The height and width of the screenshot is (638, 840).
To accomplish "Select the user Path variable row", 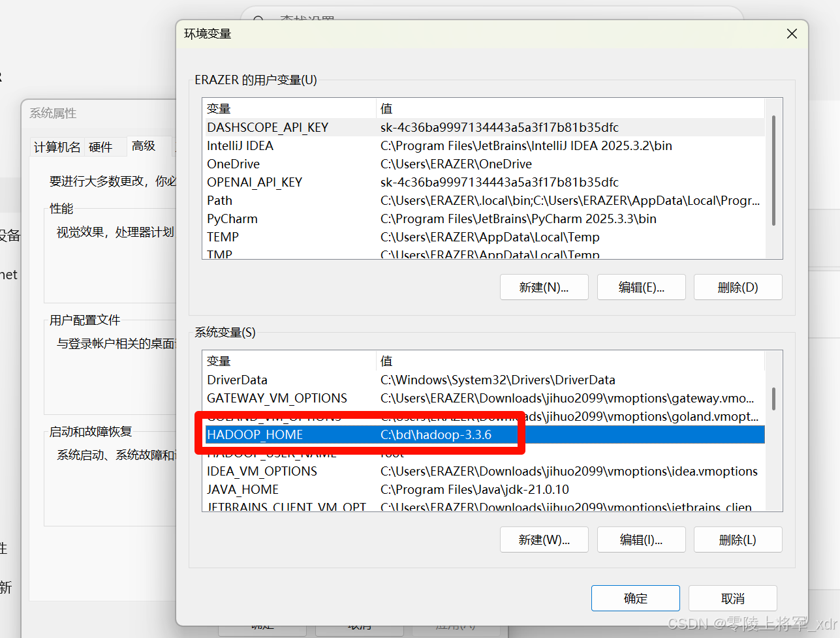I will 484,200.
